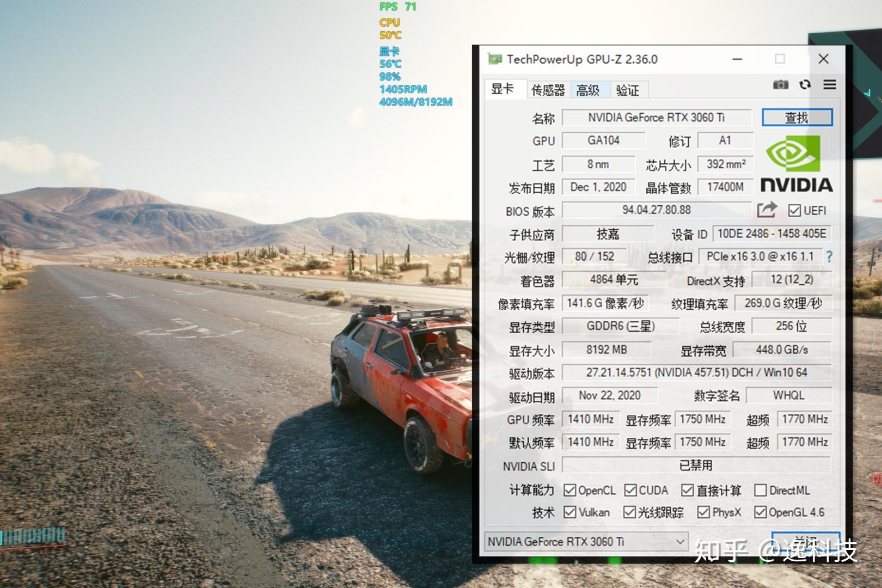Close the GPU-Z window

pos(824,59)
